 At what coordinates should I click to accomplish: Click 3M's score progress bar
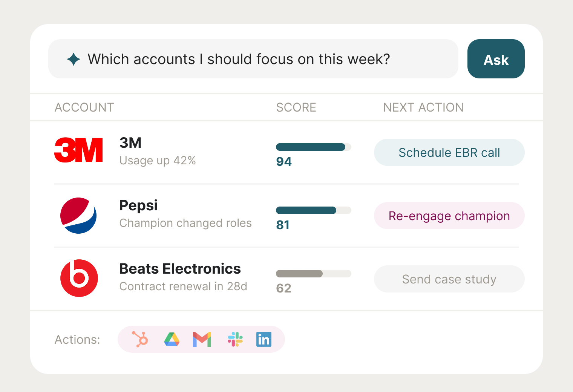[x=313, y=147]
